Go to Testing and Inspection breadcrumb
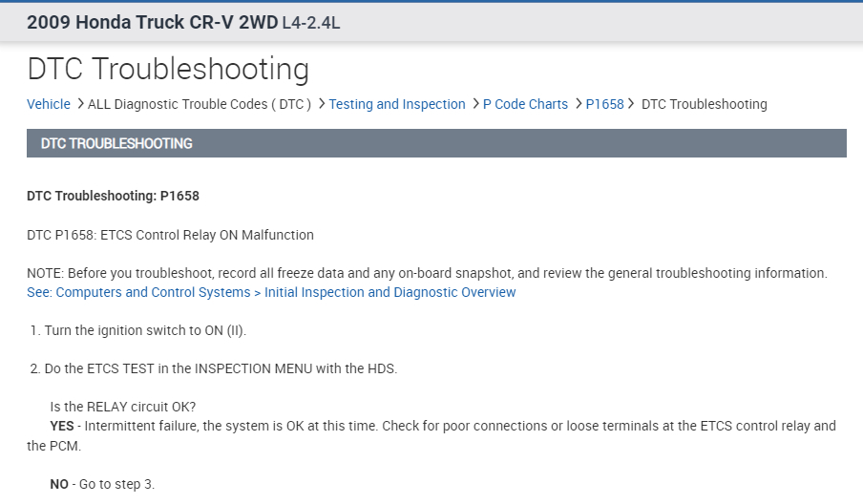 pyautogui.click(x=397, y=104)
